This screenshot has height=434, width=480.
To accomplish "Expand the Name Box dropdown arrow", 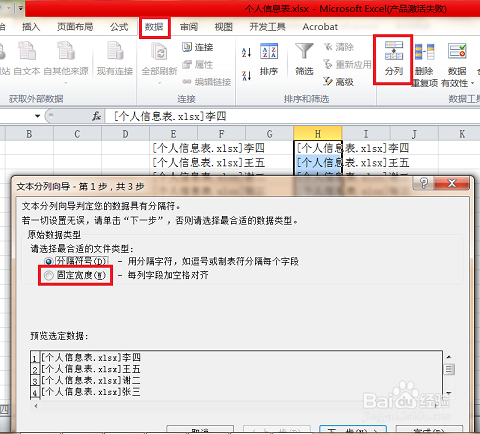I will point(37,116).
